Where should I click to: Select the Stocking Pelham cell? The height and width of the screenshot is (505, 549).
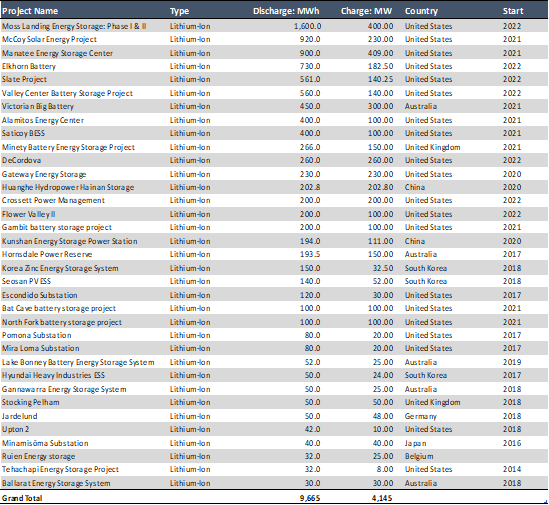coord(30,402)
